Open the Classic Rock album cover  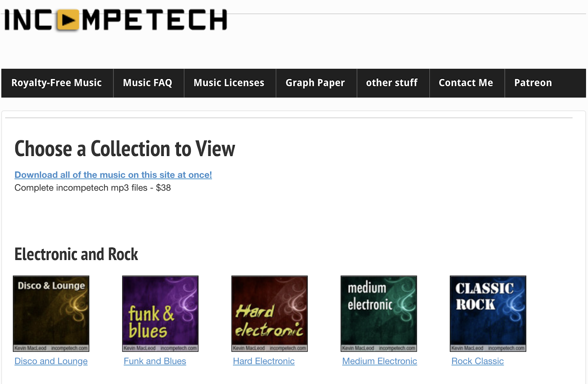point(488,314)
